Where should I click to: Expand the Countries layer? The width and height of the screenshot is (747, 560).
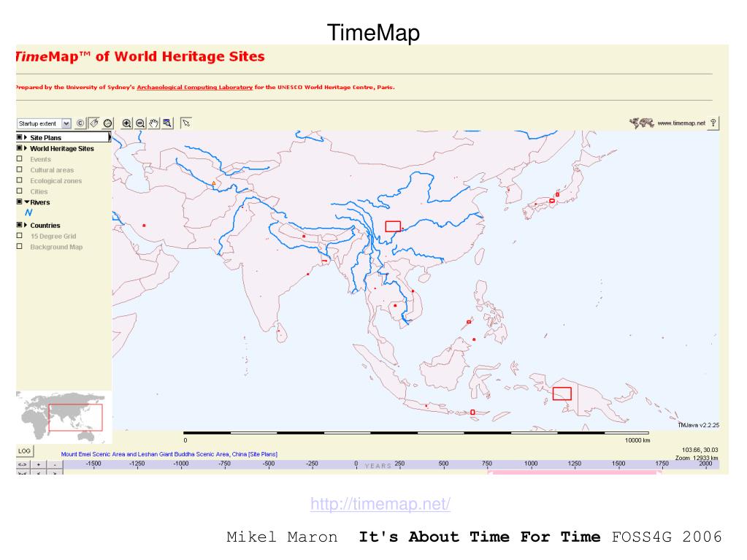point(26,225)
